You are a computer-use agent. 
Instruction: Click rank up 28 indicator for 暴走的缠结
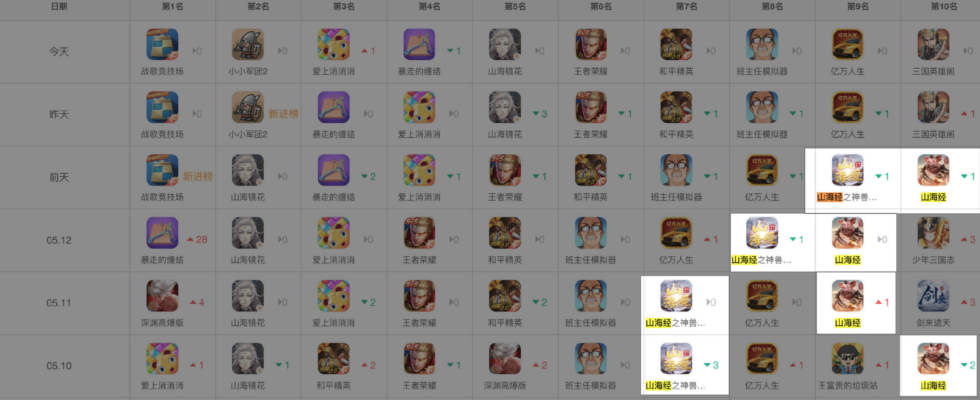tap(197, 239)
